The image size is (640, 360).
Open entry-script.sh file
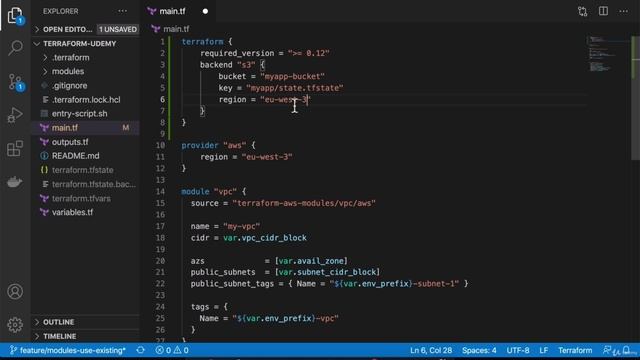pyautogui.click(x=86, y=113)
